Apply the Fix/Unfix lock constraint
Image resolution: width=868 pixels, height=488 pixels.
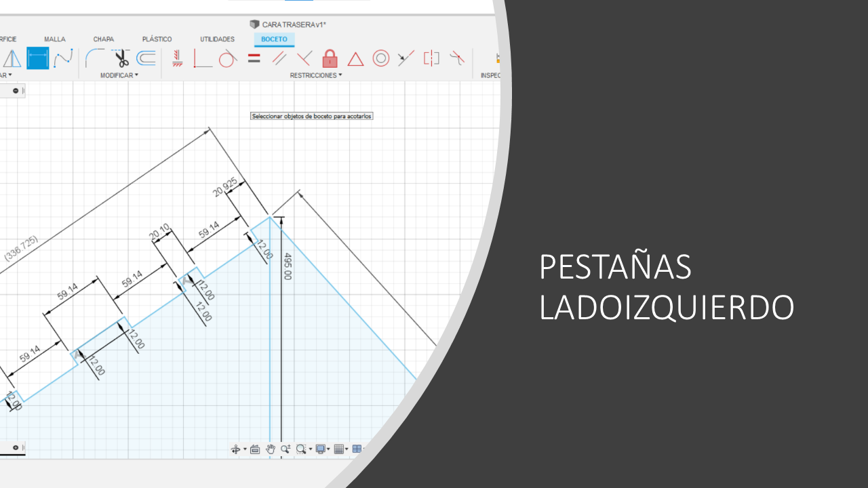[330, 58]
